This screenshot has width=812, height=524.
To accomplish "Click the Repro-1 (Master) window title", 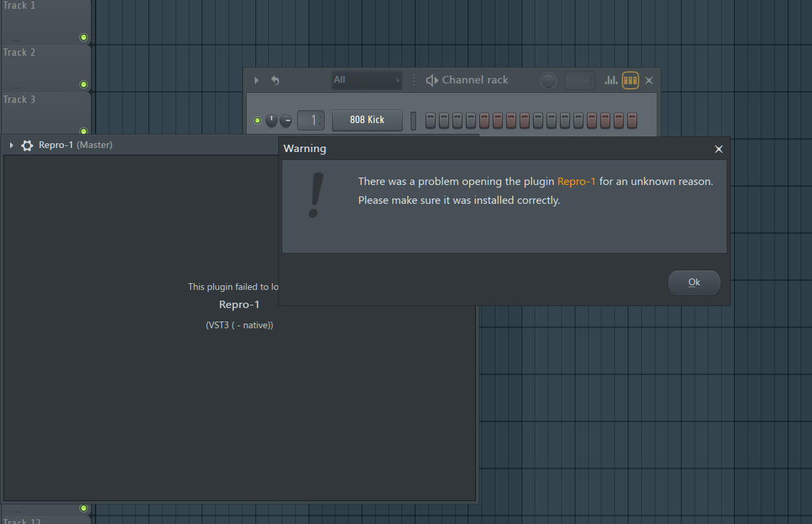I will [x=76, y=145].
